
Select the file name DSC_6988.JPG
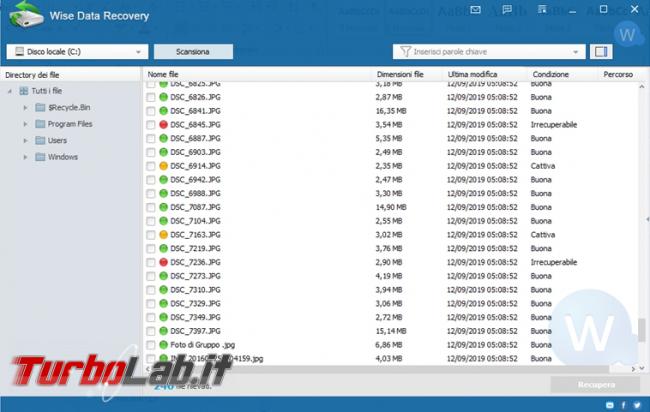(x=195, y=194)
